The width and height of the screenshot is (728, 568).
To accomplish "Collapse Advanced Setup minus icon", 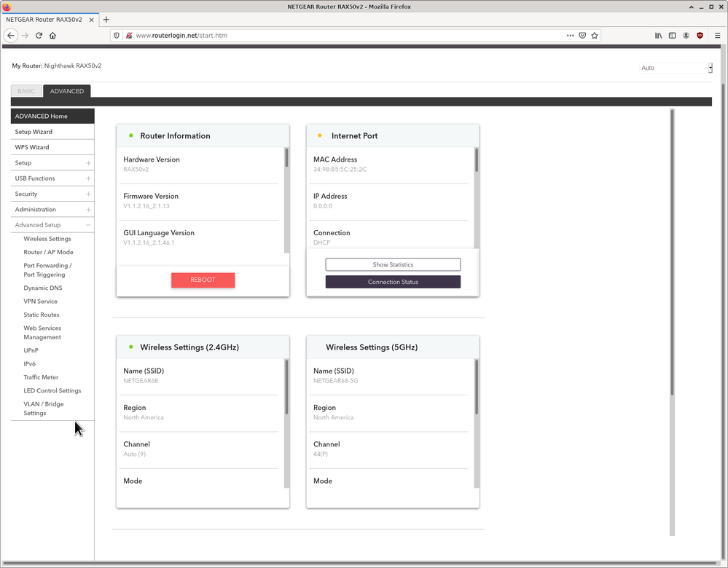I will [x=88, y=225].
